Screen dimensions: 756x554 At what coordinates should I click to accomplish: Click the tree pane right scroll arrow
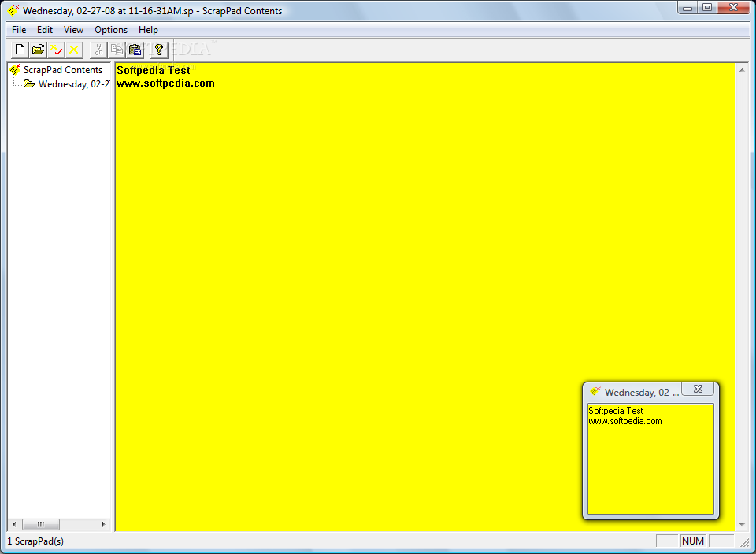pos(103,524)
